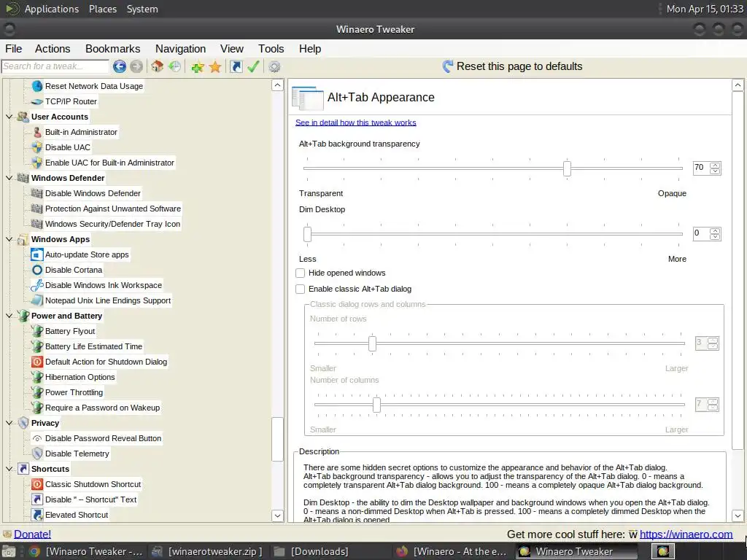Collapse the Shortcuts tree group
The image size is (747, 560).
click(9, 469)
